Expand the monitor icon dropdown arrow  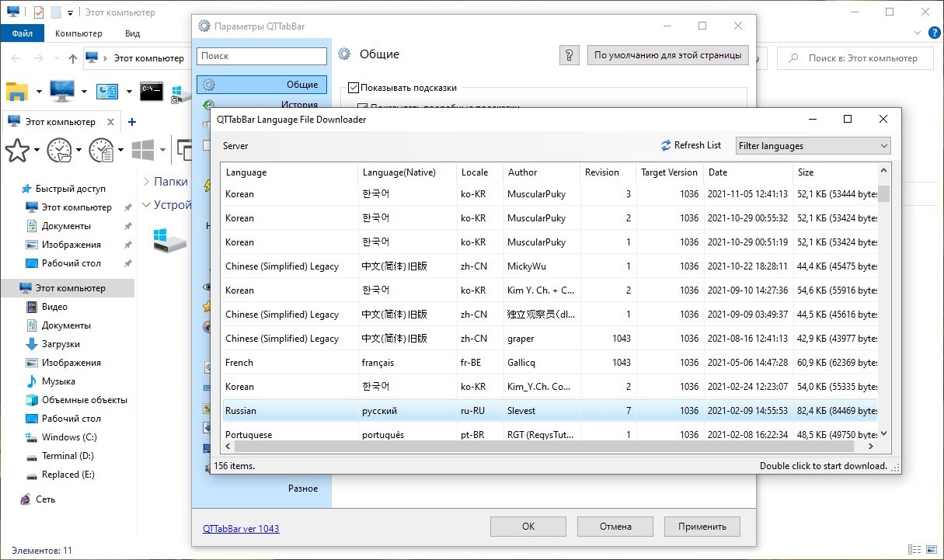(84, 92)
